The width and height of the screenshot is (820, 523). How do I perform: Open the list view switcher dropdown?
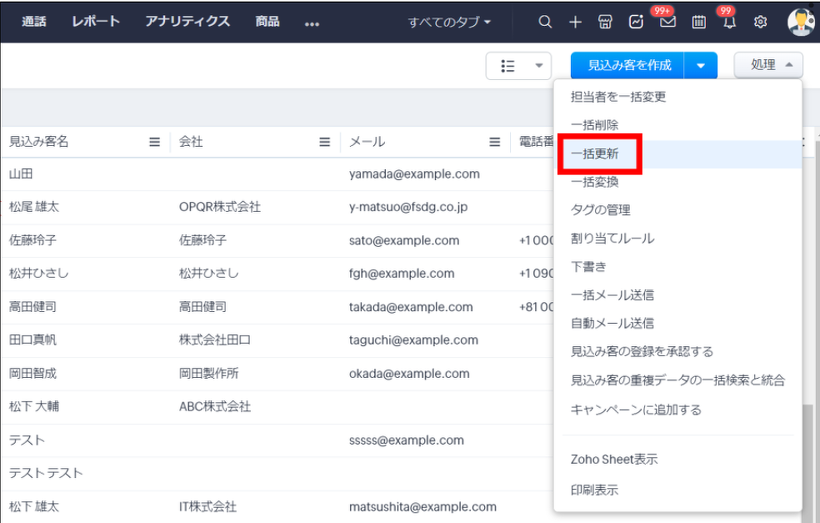pyautogui.click(x=518, y=65)
